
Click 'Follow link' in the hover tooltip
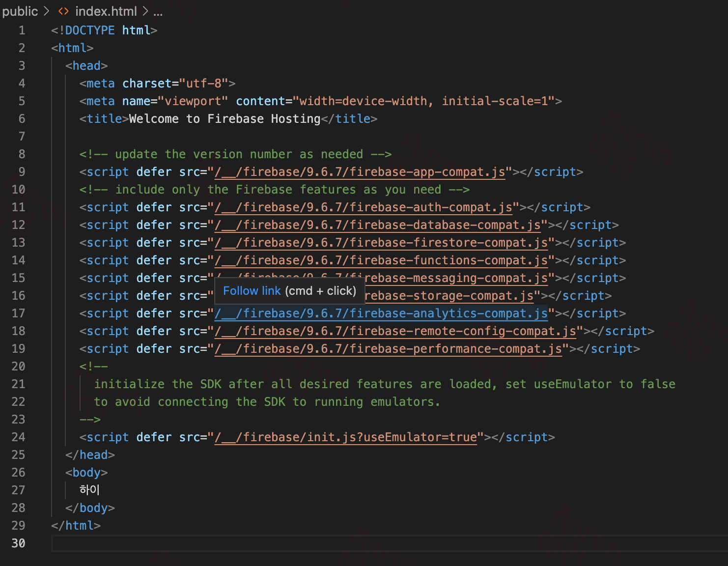(252, 291)
